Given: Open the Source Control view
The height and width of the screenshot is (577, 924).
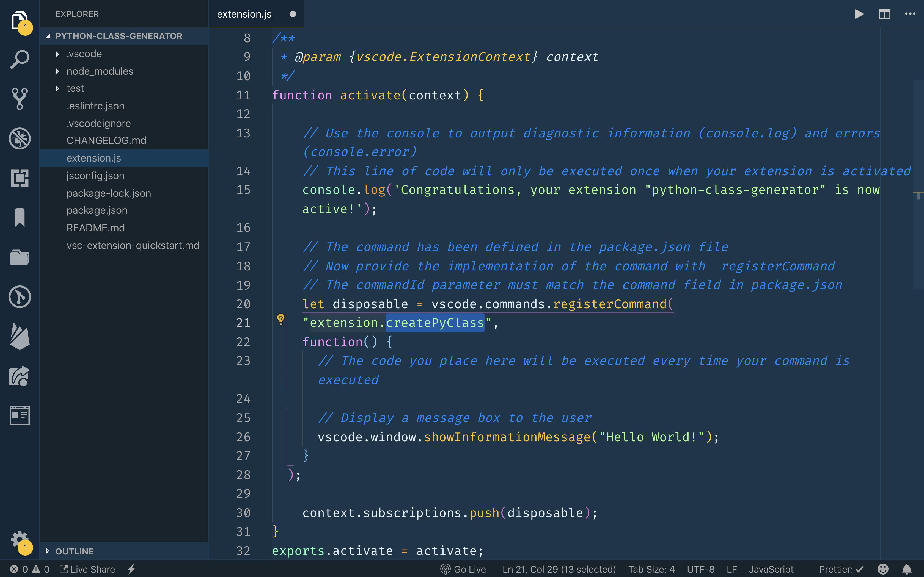Looking at the screenshot, I should click(20, 99).
